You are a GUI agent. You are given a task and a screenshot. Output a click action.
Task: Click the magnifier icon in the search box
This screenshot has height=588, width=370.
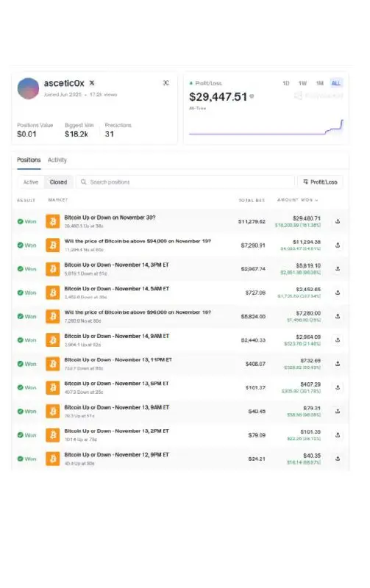pyautogui.click(x=83, y=182)
